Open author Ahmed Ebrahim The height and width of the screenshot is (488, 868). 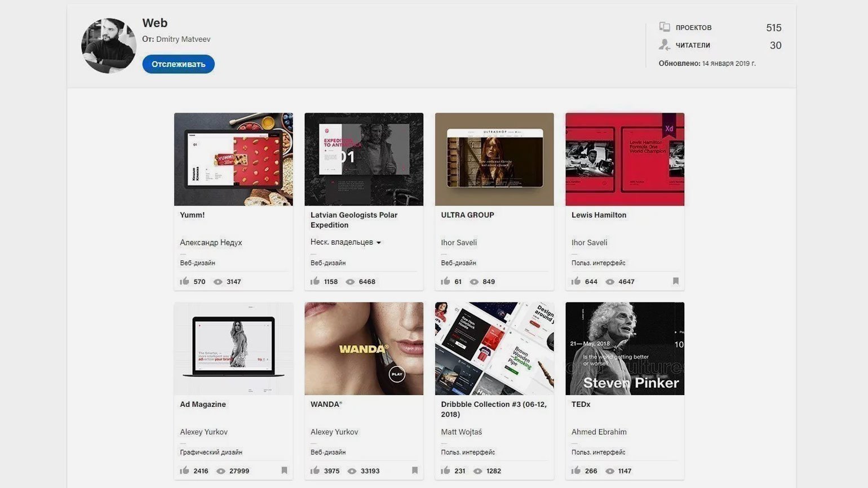pos(599,432)
